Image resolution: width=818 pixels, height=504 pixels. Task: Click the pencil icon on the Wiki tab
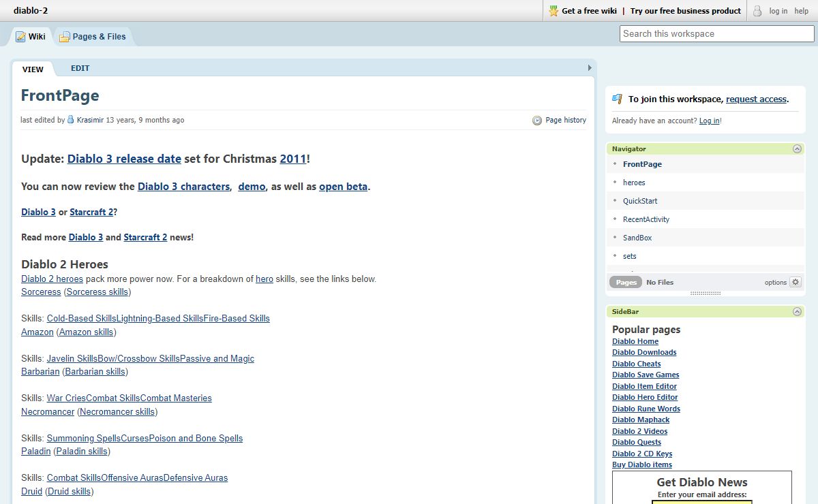coord(20,36)
